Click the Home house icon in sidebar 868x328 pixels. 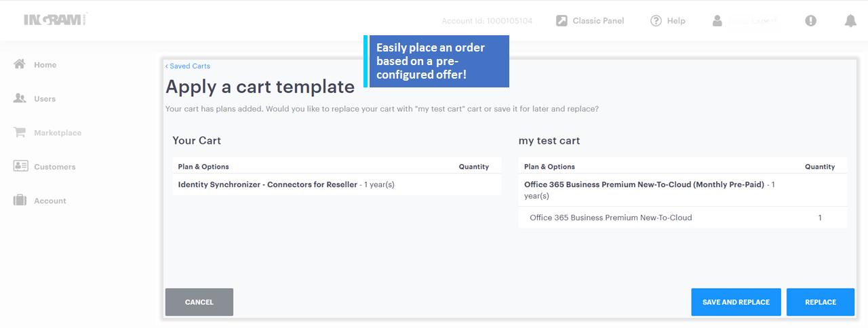point(20,64)
